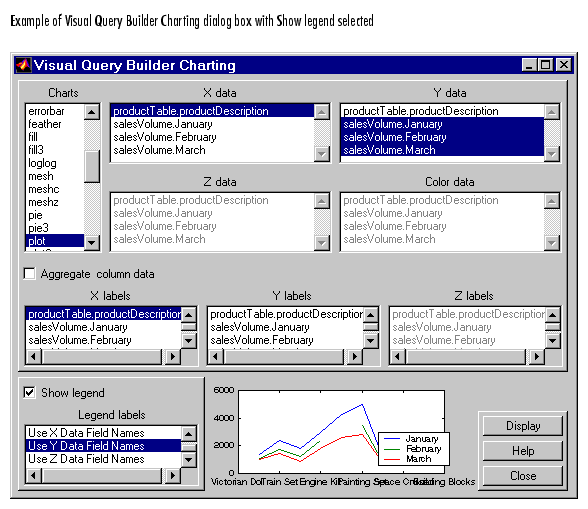588x509 pixels.
Task: Click the Charts list scrollbar thumb
Action: (x=92, y=166)
